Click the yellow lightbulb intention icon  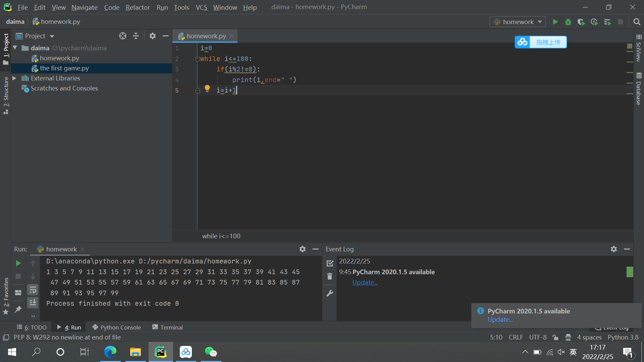207,88
